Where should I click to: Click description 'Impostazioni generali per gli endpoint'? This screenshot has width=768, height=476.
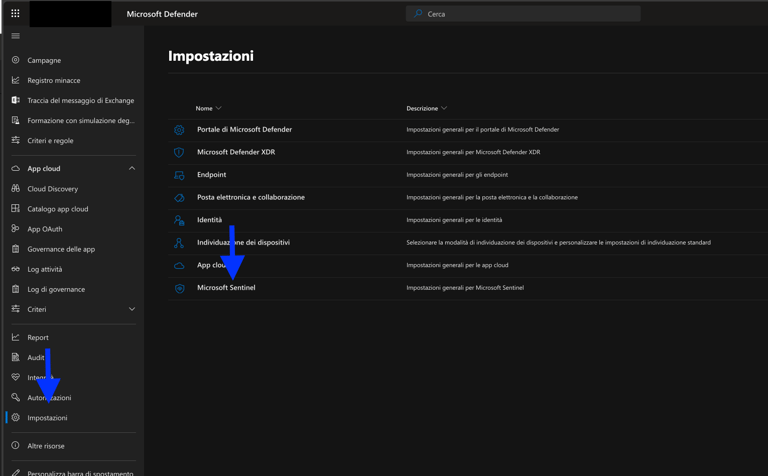click(x=457, y=175)
